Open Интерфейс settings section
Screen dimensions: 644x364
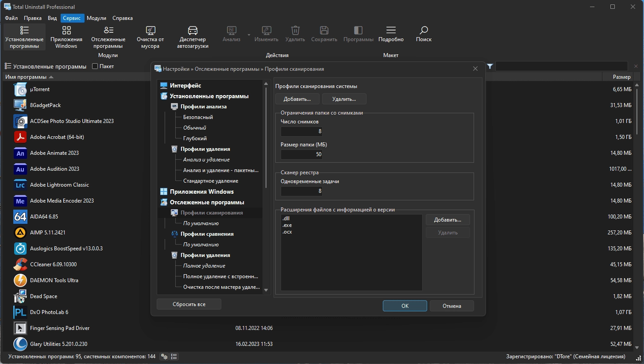[185, 85]
